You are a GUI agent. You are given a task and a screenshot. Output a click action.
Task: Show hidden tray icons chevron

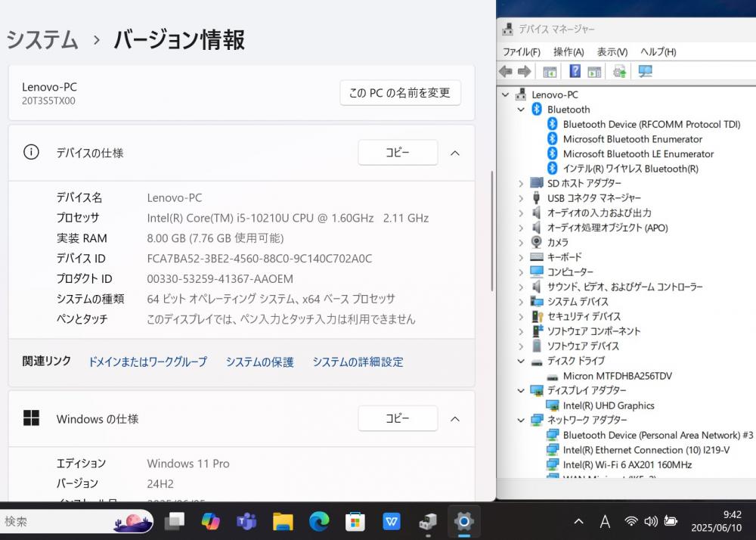(x=579, y=521)
